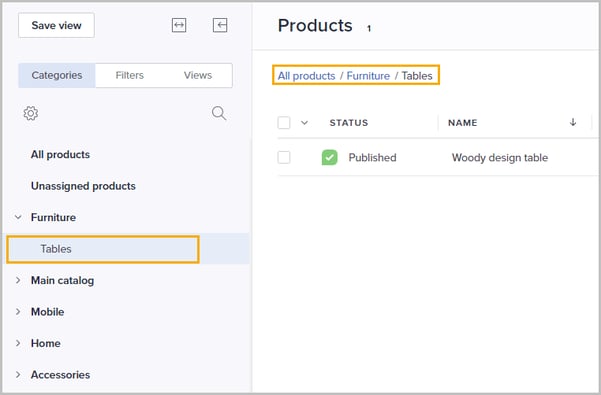Check the box for Woody design table
The image size is (601, 395).
[284, 157]
